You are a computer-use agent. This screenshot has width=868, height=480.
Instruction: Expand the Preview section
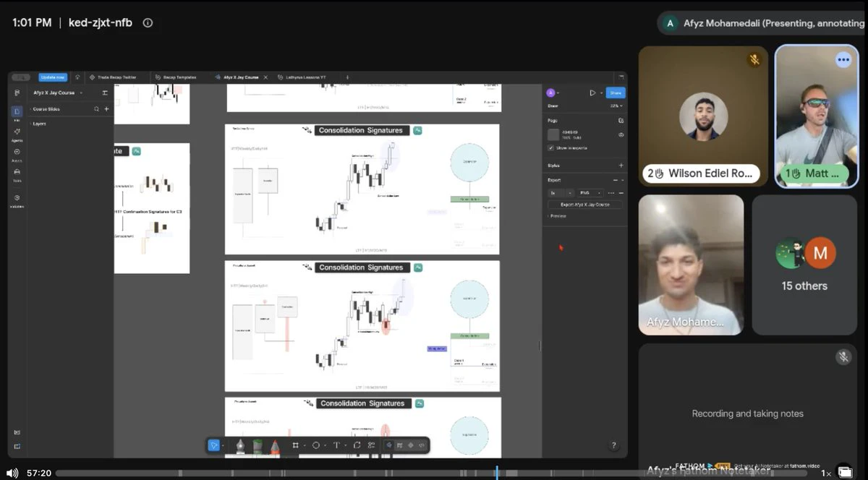pos(557,215)
